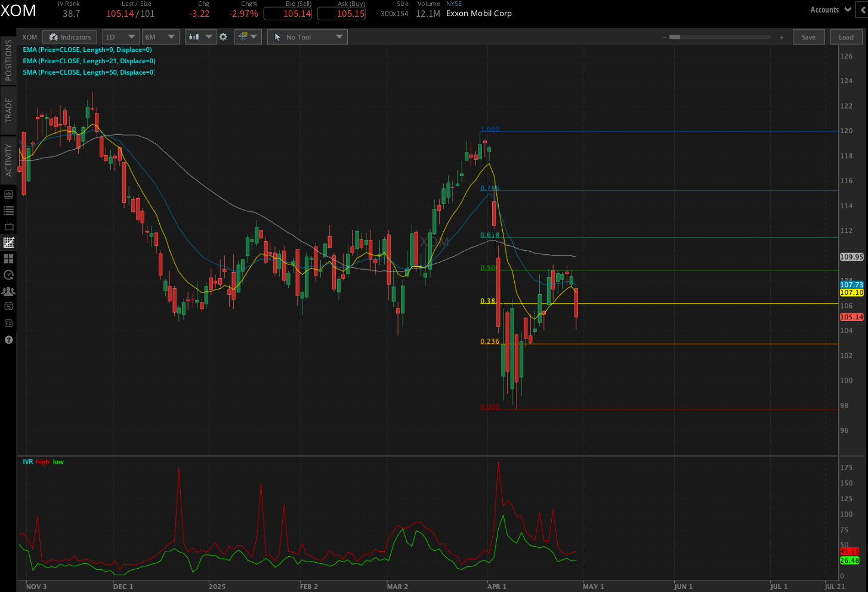
Task: Click the MAR 2 date label on time axis
Action: click(x=397, y=587)
